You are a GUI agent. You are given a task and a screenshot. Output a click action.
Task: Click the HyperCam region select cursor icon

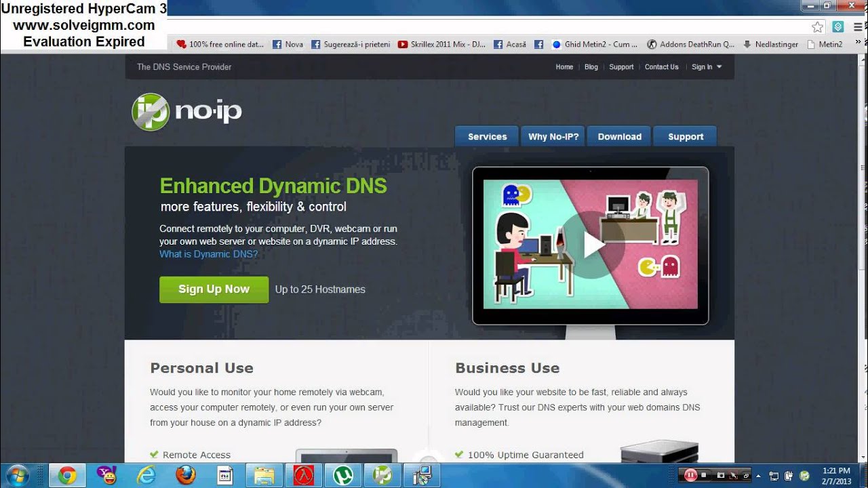click(734, 475)
